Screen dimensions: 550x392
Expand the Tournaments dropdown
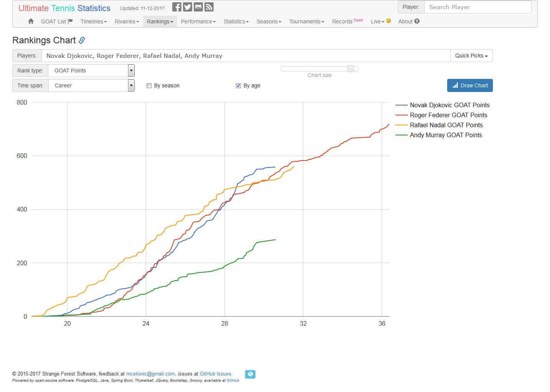307,21
